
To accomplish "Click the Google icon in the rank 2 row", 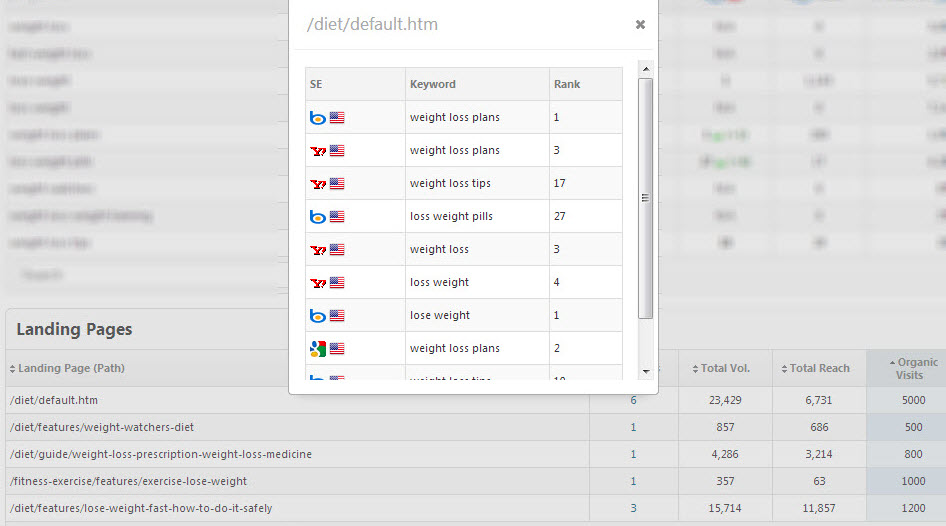I will [x=317, y=349].
